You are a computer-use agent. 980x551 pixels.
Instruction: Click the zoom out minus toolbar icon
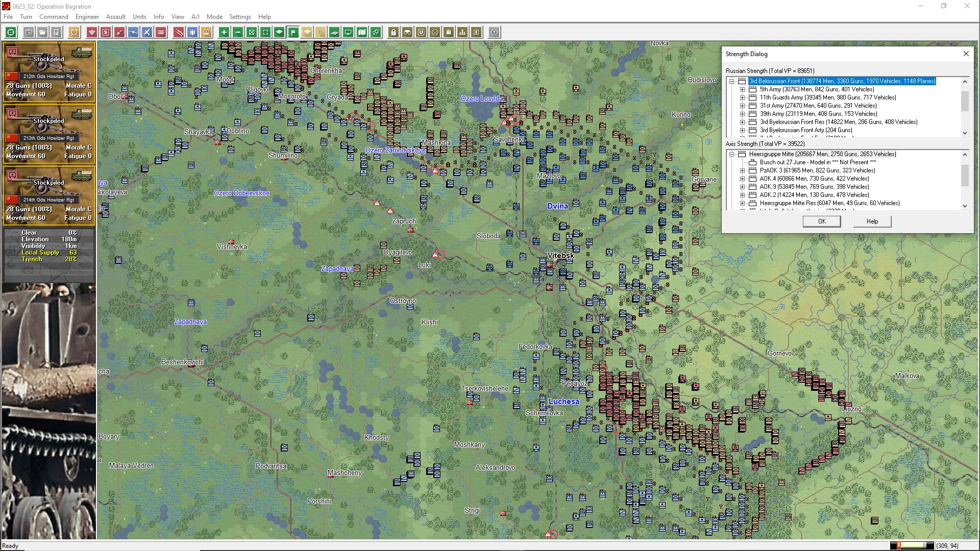(237, 32)
